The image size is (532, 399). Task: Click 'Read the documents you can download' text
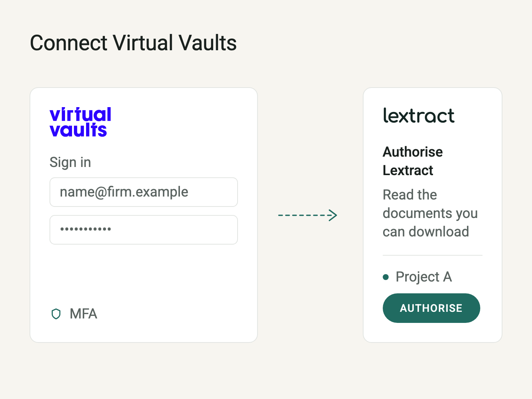pos(430,213)
